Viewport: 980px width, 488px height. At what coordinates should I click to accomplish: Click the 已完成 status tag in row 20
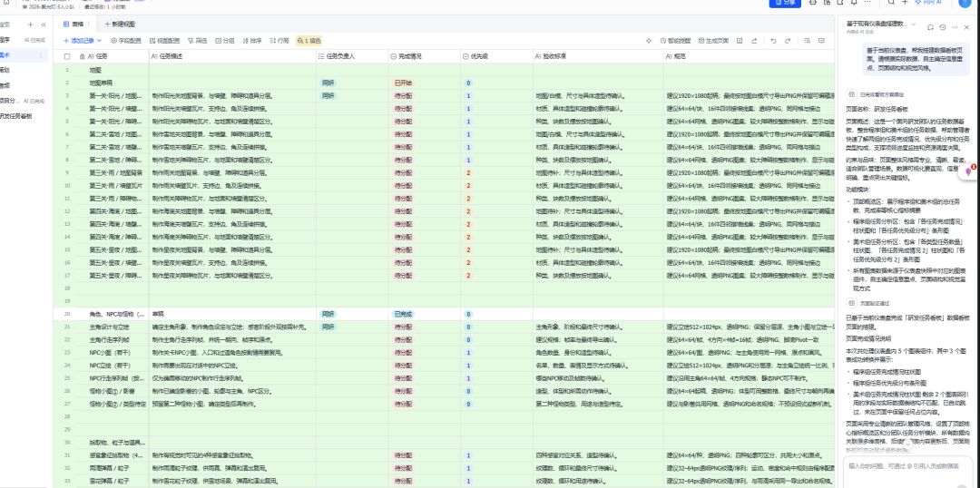(x=403, y=314)
